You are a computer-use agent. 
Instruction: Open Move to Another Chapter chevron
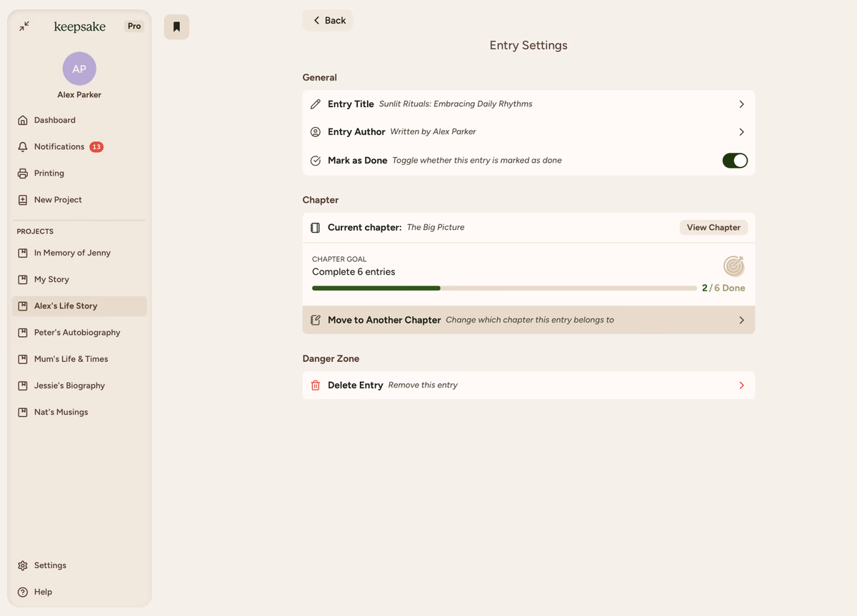click(x=741, y=320)
